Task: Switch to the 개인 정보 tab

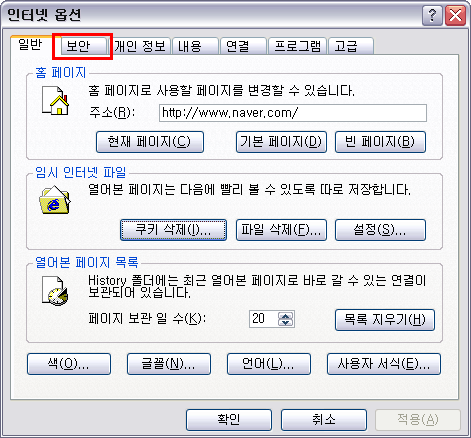Action: (x=140, y=46)
